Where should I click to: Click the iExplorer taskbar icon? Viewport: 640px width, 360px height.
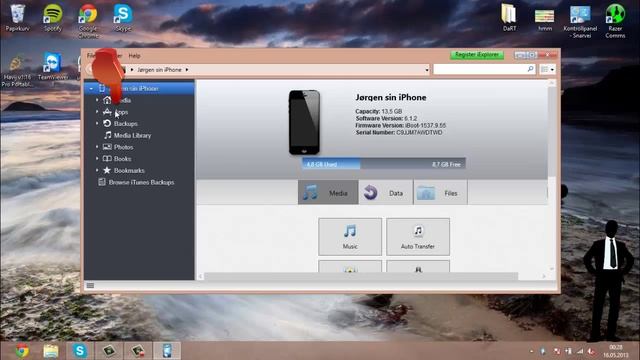(x=167, y=351)
